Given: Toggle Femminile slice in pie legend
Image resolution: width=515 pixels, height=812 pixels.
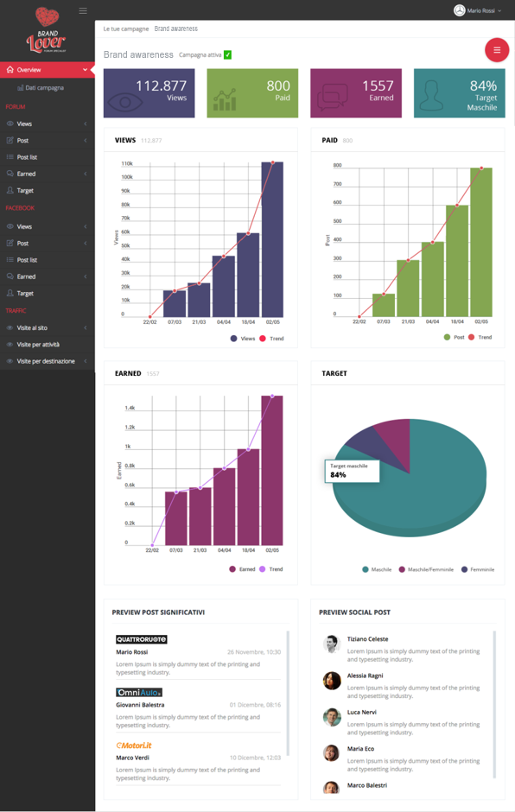Looking at the screenshot, I should pos(478,569).
